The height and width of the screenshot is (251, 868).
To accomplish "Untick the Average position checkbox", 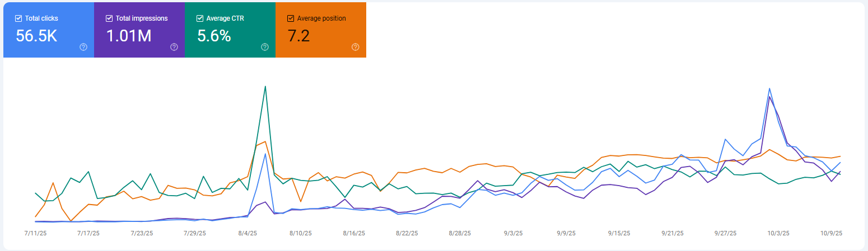I will (x=291, y=18).
